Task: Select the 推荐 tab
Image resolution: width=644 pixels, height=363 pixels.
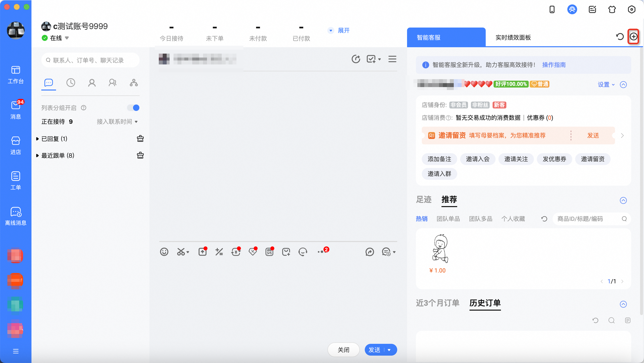Action: (x=449, y=199)
